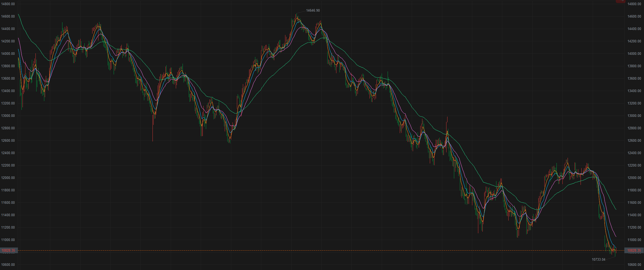
Task: Select the 10828.35 current price tag on right axis
Action: [x=634, y=250]
